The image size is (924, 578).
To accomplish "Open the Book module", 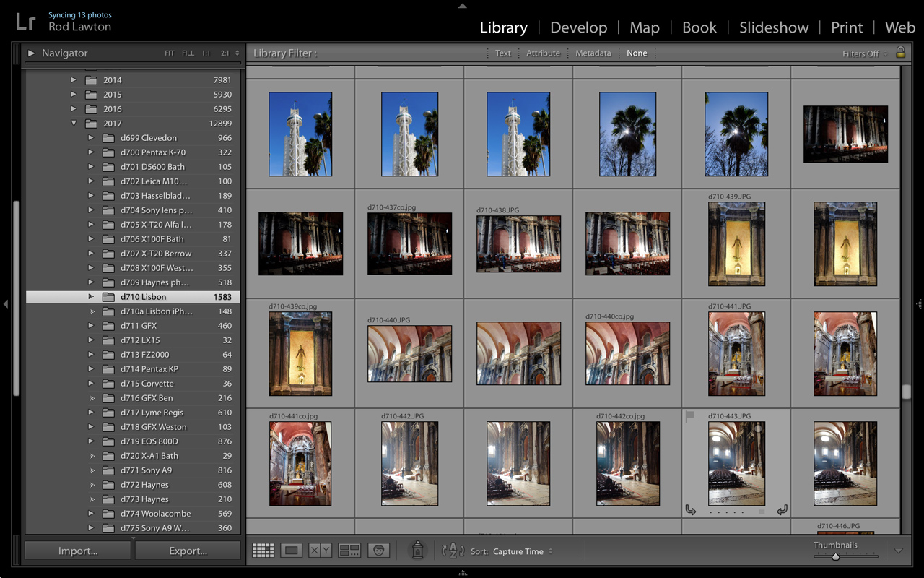I will coord(699,27).
